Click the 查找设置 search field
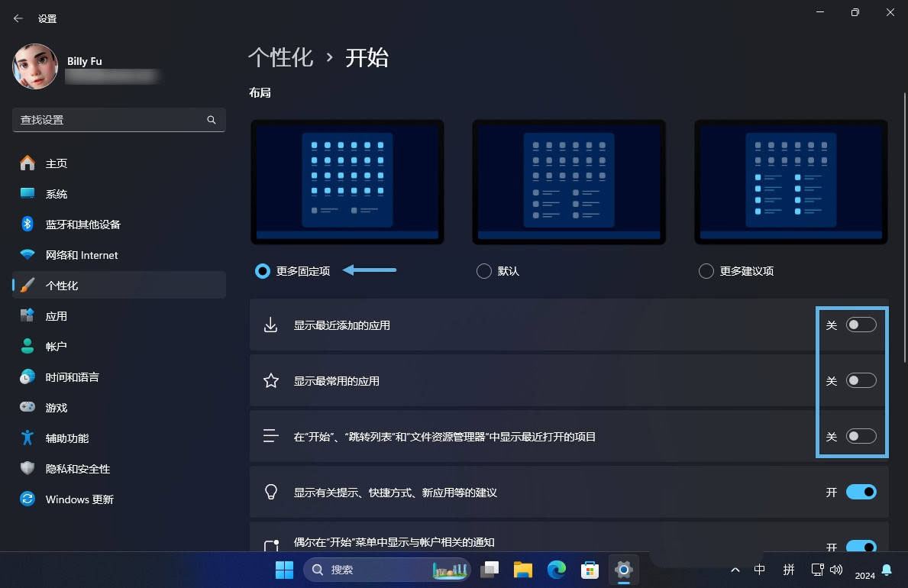This screenshot has height=588, width=908. [111, 120]
